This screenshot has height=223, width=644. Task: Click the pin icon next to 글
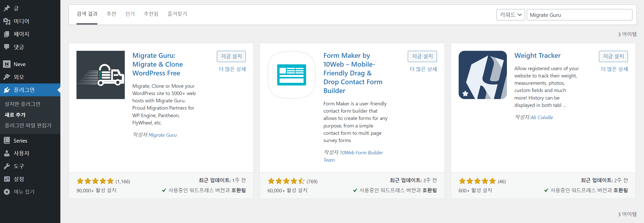pos(7,8)
